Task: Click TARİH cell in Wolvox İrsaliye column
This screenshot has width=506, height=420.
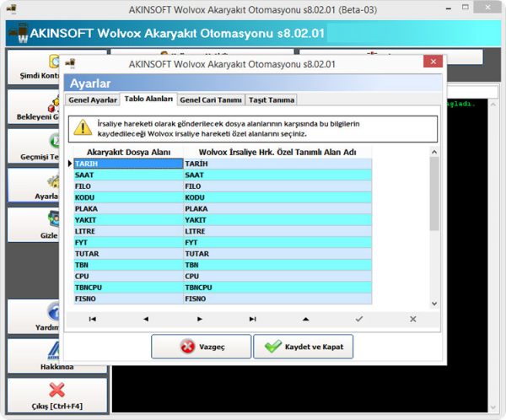Action: click(x=277, y=164)
